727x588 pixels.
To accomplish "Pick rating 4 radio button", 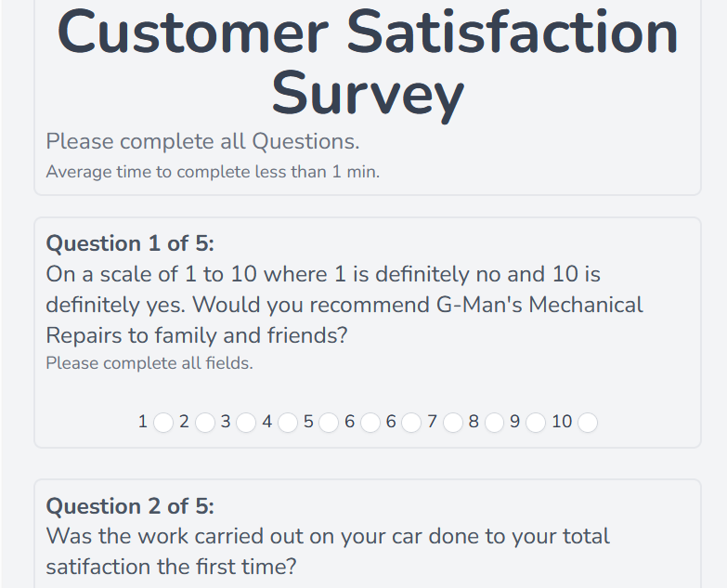I will click(288, 423).
